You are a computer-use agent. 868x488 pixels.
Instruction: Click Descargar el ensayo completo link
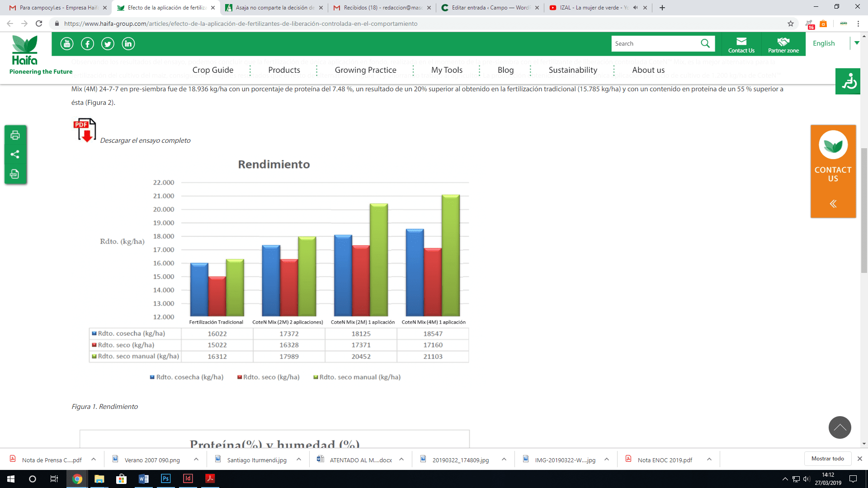point(145,141)
